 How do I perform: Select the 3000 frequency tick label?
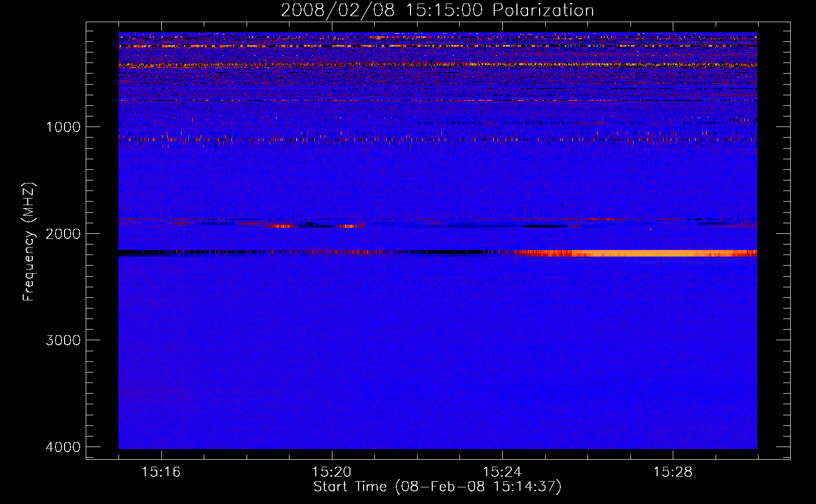coord(63,340)
